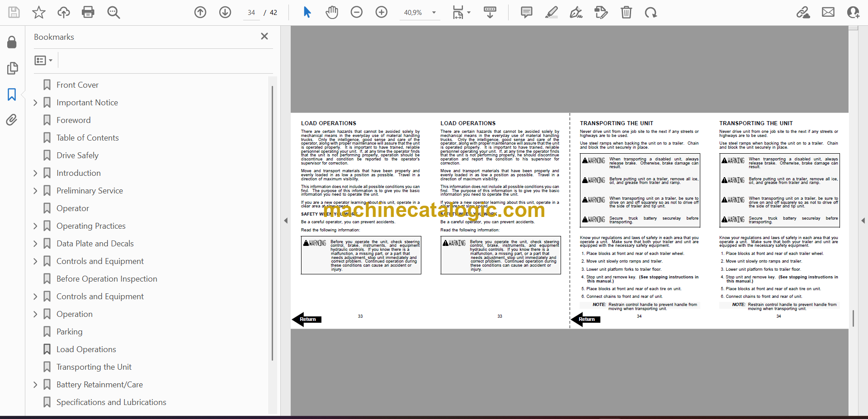Expand the Operation bookmark

pos(35,314)
